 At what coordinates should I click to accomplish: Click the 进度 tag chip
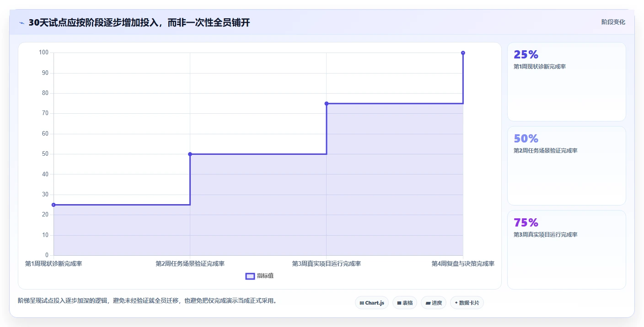pyautogui.click(x=433, y=303)
